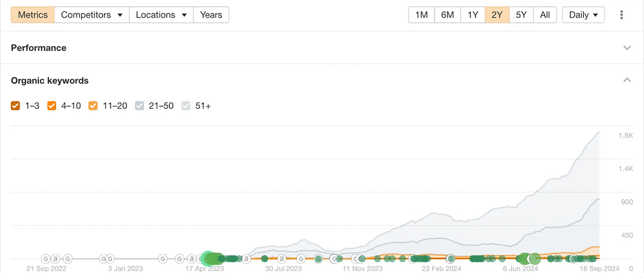This screenshot has width=644, height=273.
Task: Set time range to 5Y
Action: [521, 15]
